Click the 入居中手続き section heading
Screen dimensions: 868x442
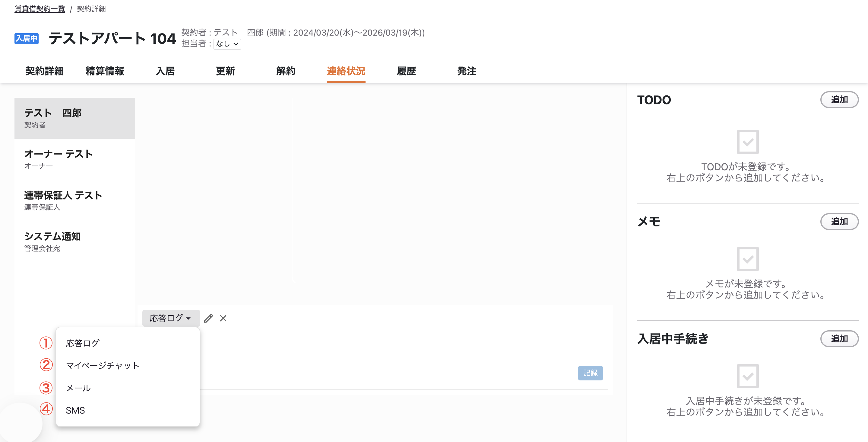pos(673,339)
